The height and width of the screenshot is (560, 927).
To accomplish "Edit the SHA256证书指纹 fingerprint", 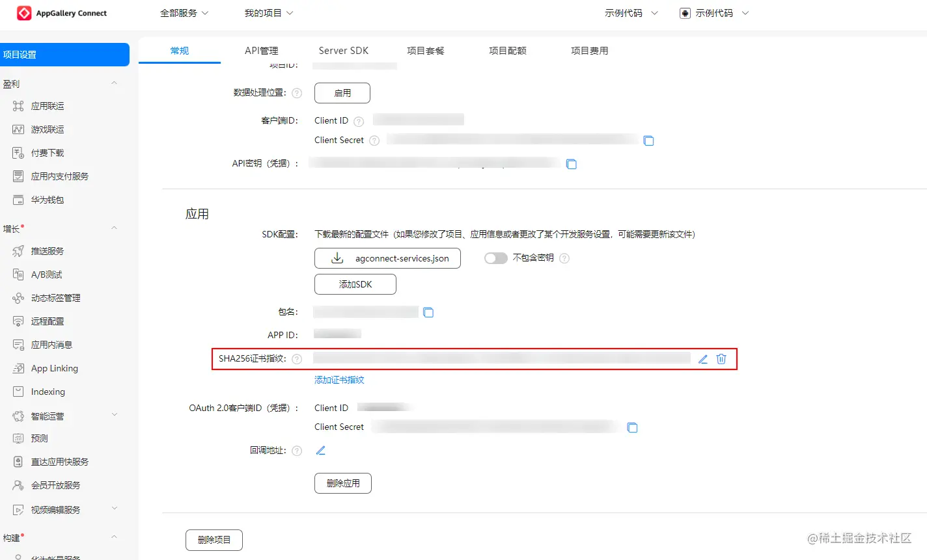I will (x=703, y=359).
